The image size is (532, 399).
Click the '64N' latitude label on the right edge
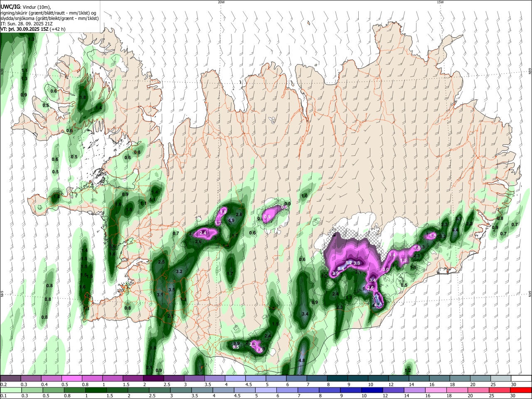(530, 294)
